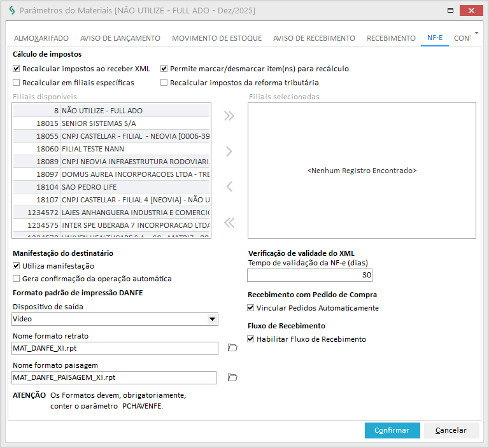The height and width of the screenshot is (448, 489).
Task: Select branch 18104 SAO PEDRO LIFE
Action: (111, 187)
